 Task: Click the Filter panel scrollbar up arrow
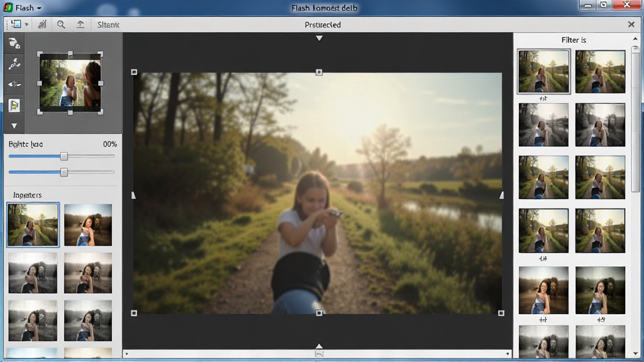[635, 39]
